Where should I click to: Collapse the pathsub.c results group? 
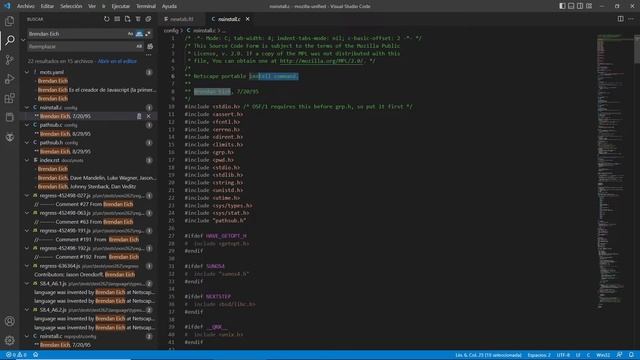tap(27, 125)
